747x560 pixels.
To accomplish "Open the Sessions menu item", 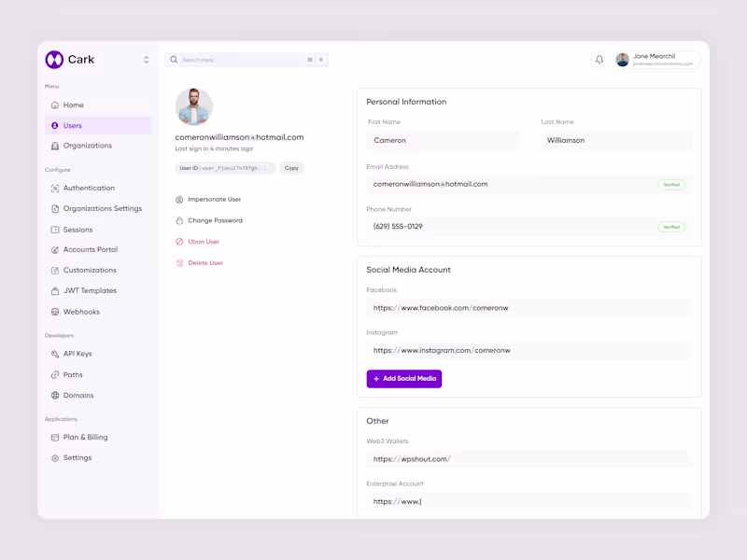I will pos(98,230).
